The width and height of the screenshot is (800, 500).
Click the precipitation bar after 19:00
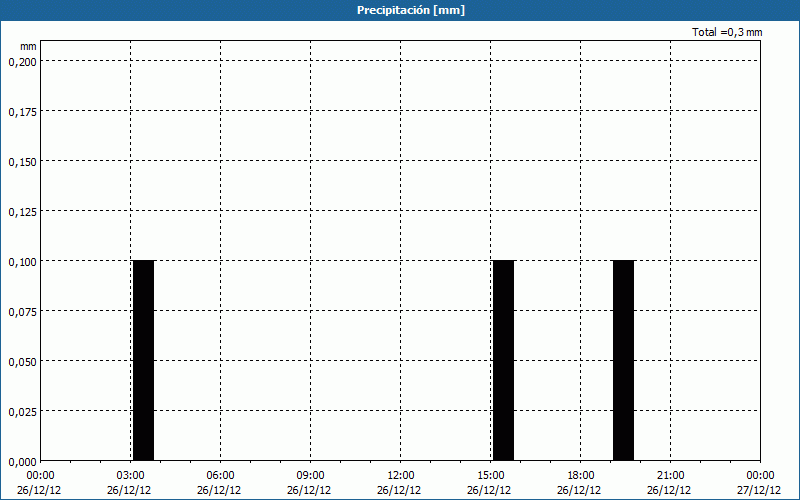point(623,360)
